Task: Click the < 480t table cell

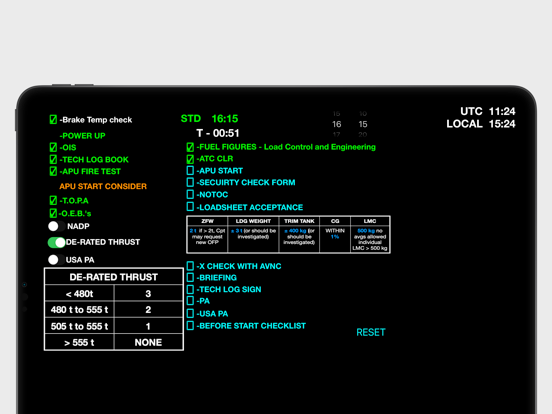Action: coord(80,293)
